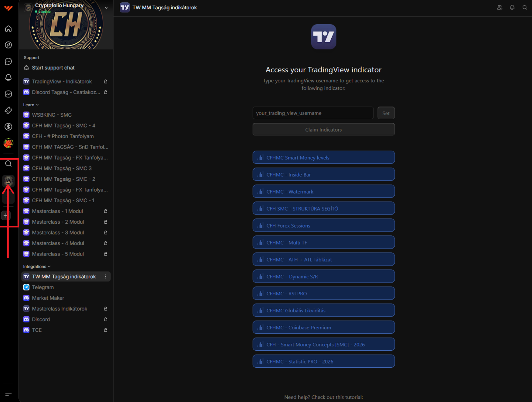532x402 pixels.
Task: Open the Home icon in left rail
Action: pos(8,29)
